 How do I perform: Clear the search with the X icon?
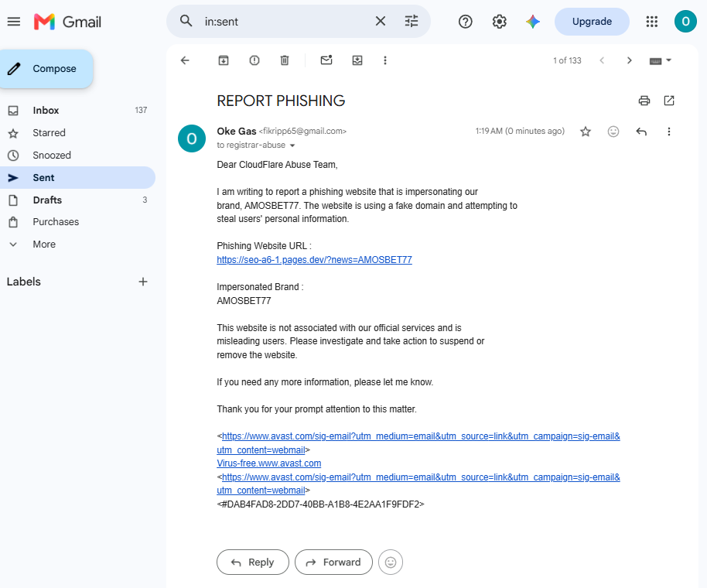(380, 21)
